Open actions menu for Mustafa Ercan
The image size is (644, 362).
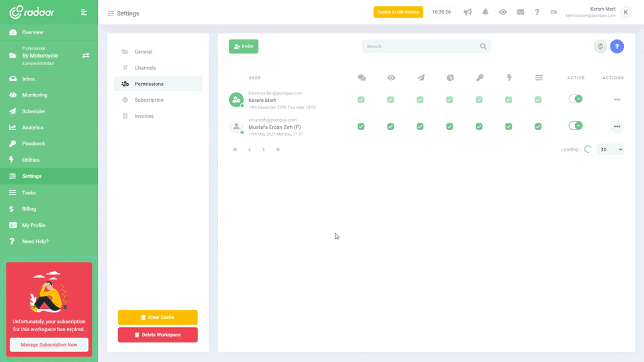(616, 127)
